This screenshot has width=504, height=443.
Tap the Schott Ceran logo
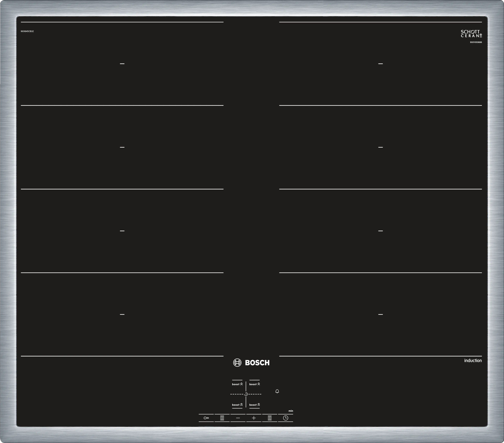coord(471,34)
